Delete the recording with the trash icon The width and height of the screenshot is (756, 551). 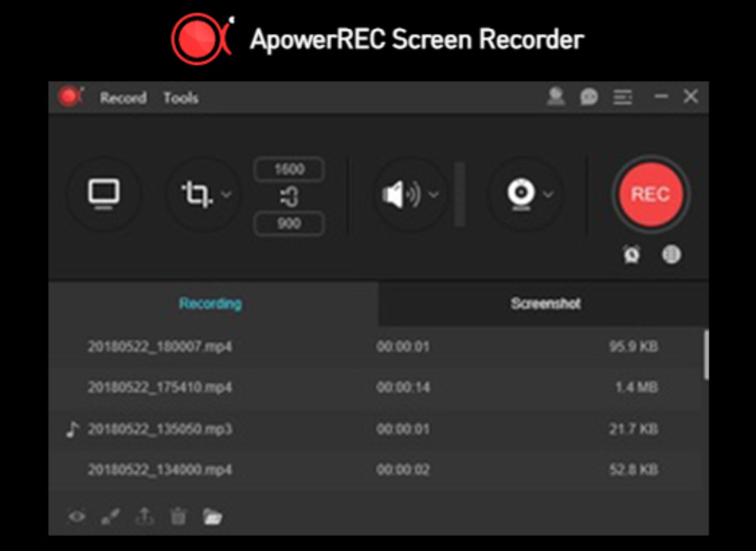point(178,516)
